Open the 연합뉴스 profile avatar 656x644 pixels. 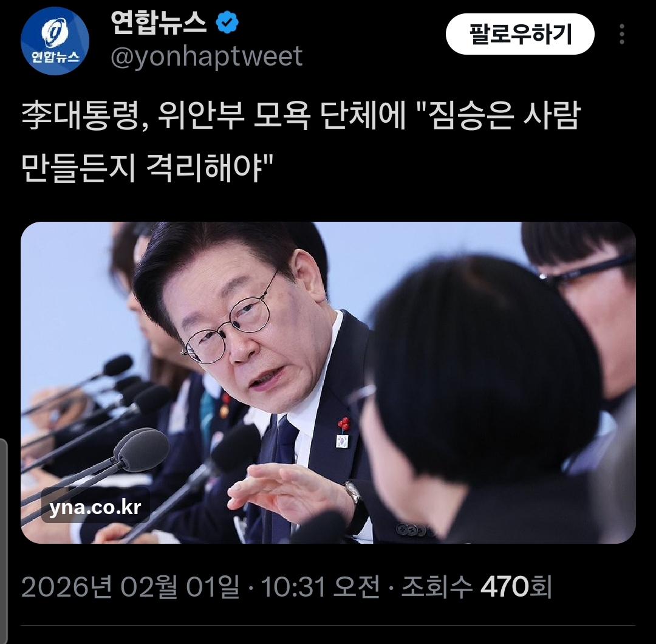pos(55,41)
